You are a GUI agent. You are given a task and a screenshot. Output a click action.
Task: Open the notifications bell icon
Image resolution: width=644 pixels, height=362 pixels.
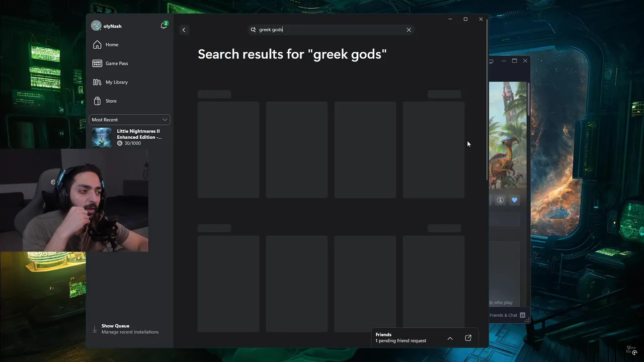(x=164, y=26)
